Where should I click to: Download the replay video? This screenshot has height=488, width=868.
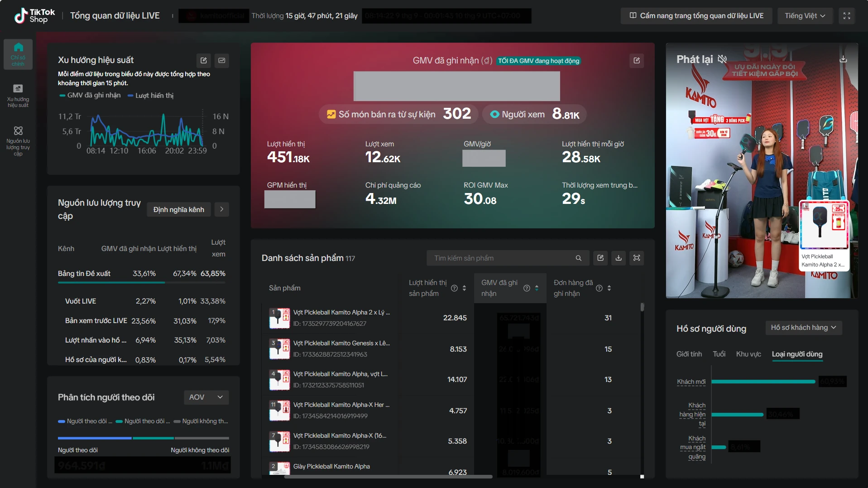(x=843, y=59)
